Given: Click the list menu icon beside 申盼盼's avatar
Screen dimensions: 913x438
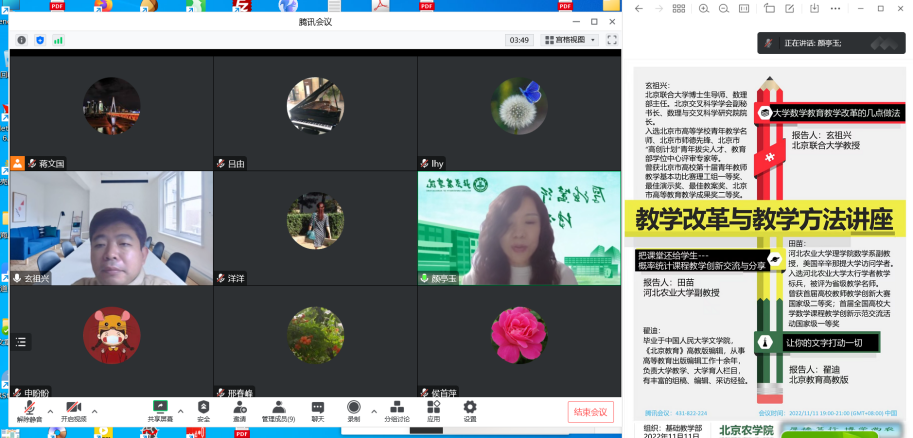Looking at the screenshot, I should point(21,342).
